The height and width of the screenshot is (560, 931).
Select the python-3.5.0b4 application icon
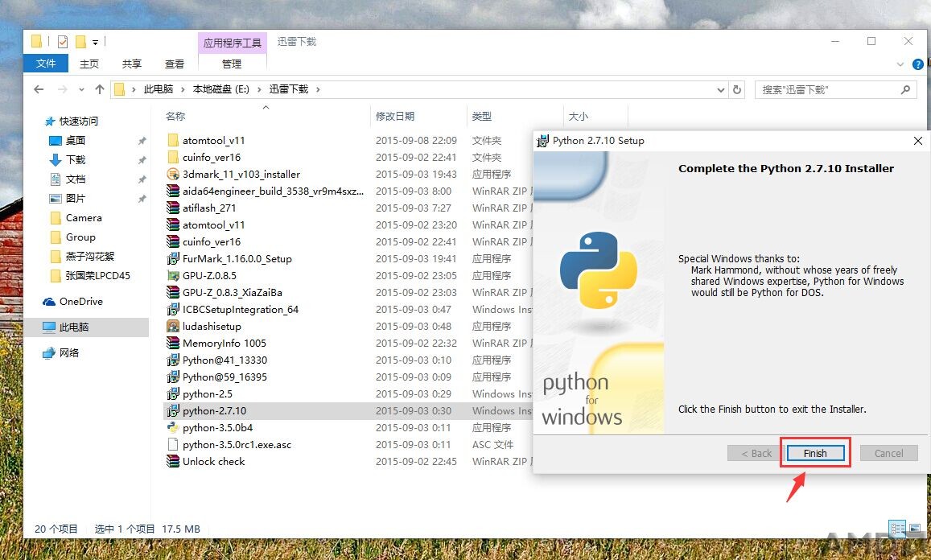(x=173, y=427)
